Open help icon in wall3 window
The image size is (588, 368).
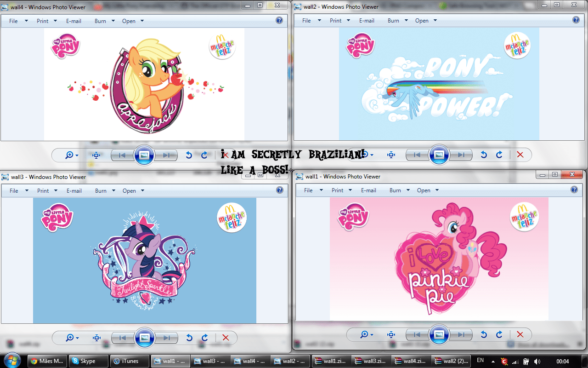[x=279, y=190]
